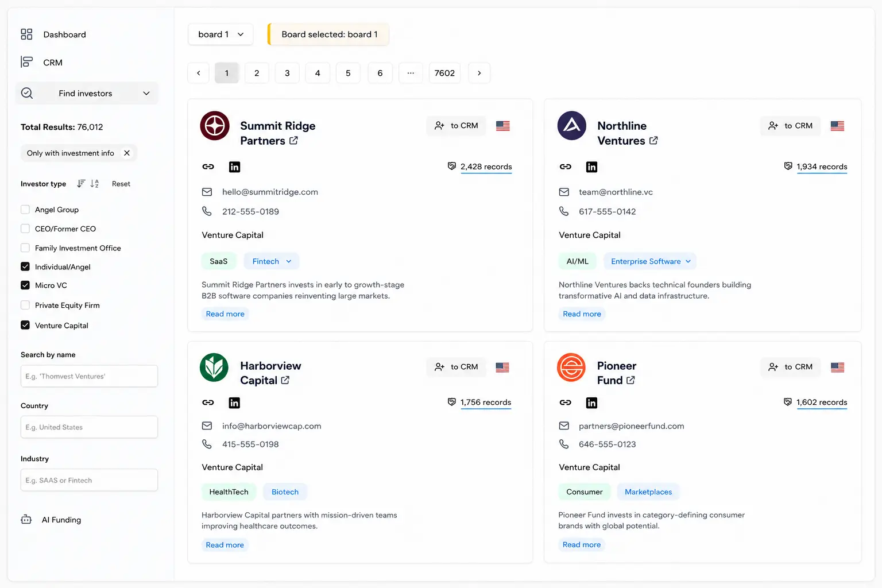The width and height of the screenshot is (882, 588).
Task: Click the Northline Ventures logo
Action: point(572,126)
